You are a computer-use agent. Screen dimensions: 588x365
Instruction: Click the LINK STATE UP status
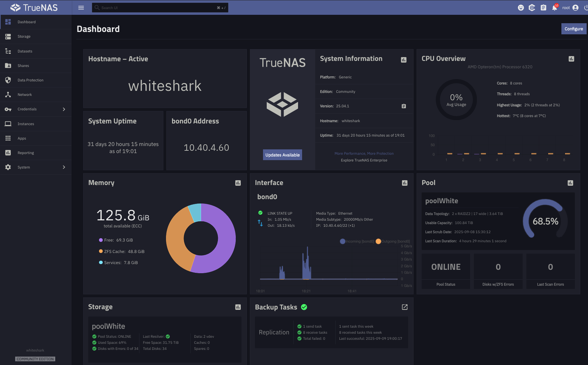[280, 213]
